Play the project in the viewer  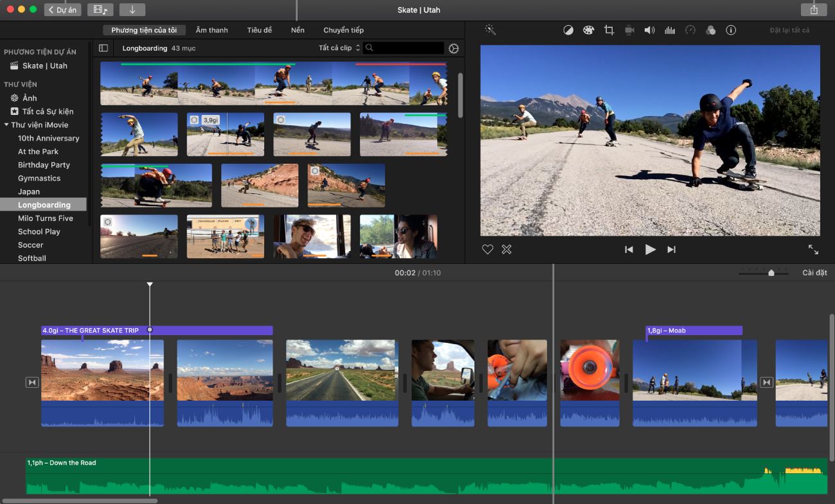coord(650,249)
